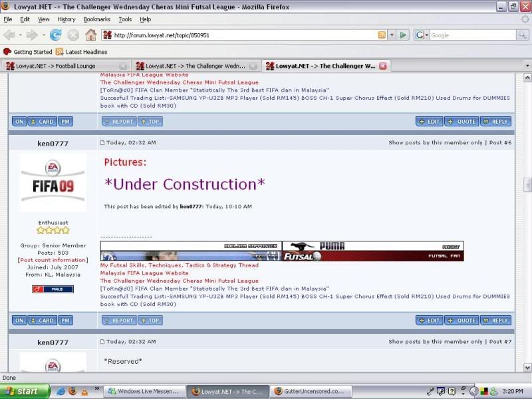Go to the Firefox home page
The width and height of the screenshot is (532, 399).
pyautogui.click(x=90, y=35)
